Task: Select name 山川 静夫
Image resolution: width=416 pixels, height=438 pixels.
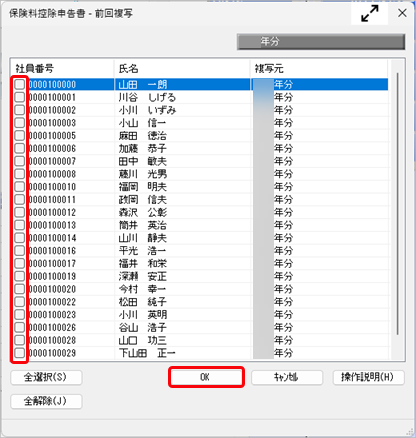Action: pyautogui.click(x=143, y=238)
